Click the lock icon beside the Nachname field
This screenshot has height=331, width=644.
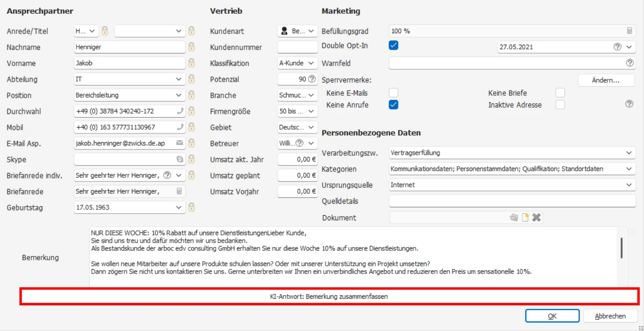click(x=191, y=47)
